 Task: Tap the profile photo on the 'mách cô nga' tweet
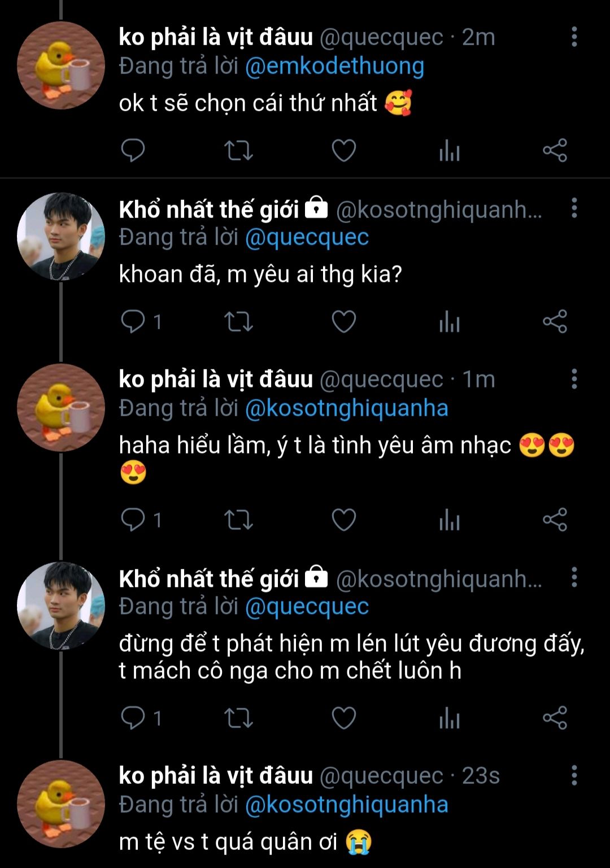click(x=61, y=605)
